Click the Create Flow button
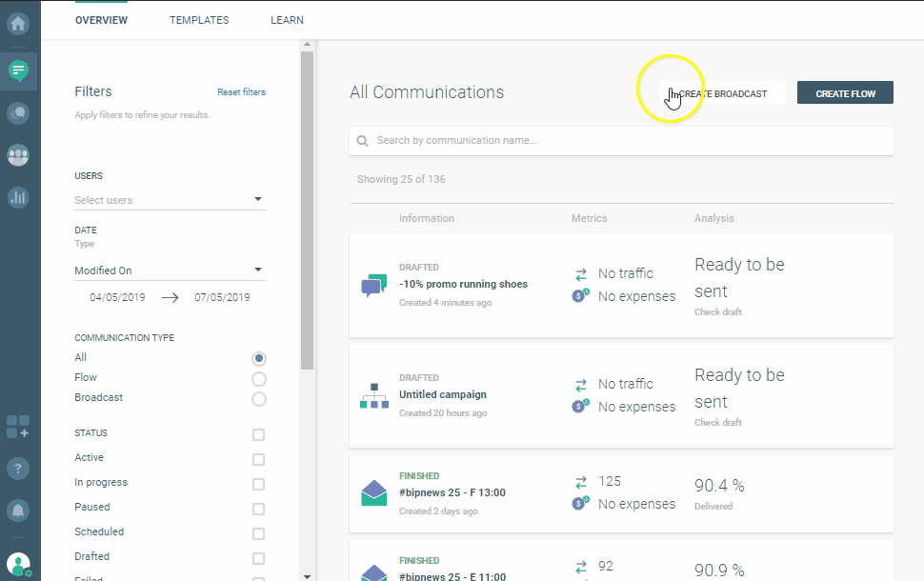The width and height of the screenshot is (924, 581). coord(844,93)
